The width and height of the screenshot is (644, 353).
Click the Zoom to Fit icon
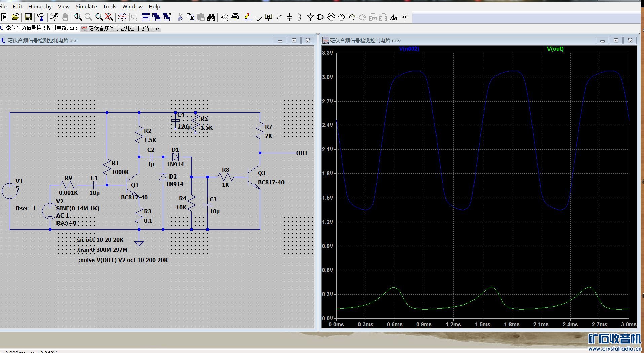(109, 17)
